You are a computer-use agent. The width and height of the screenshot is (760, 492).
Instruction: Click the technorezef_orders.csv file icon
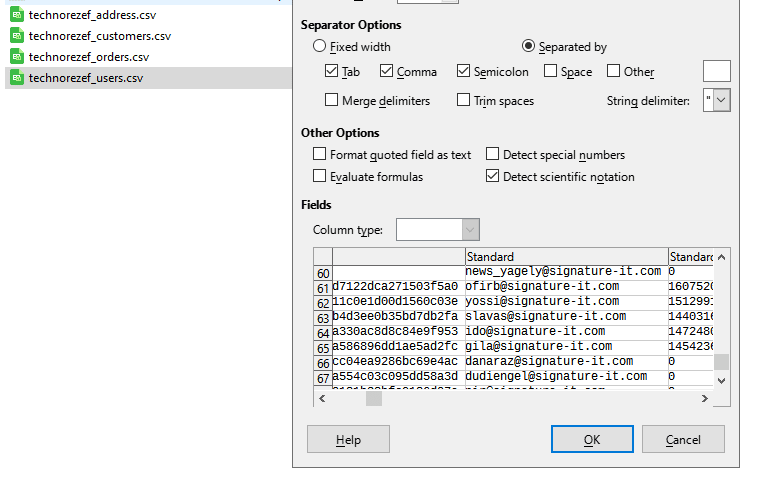(x=17, y=57)
